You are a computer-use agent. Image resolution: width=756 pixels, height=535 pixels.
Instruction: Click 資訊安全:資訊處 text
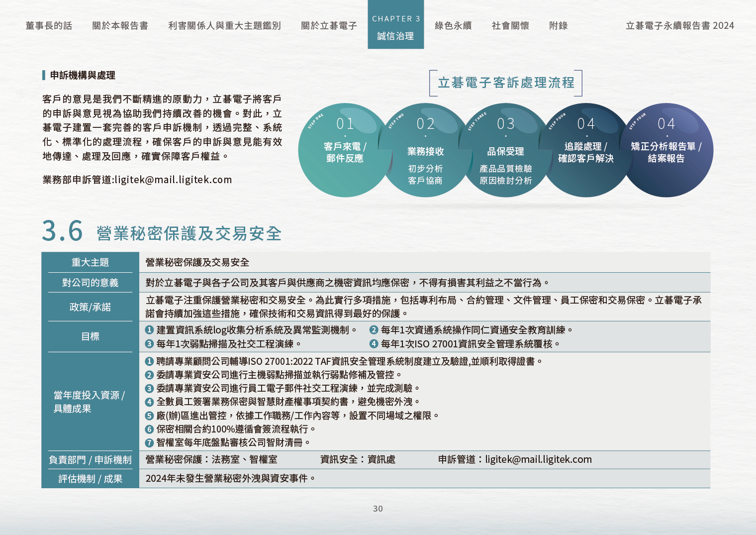(358, 460)
